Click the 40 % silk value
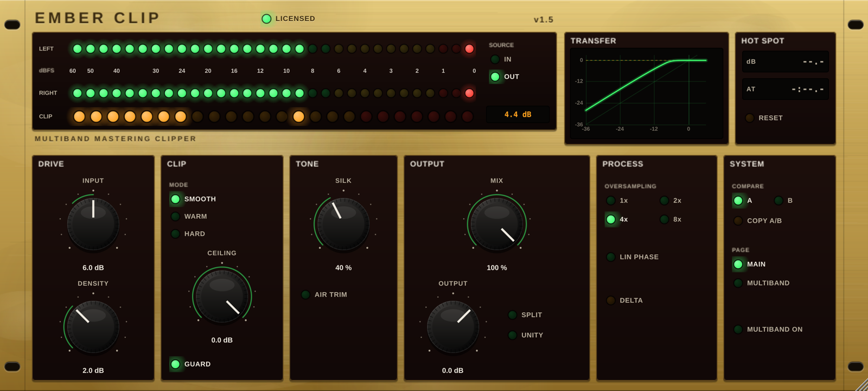Viewport: 868px width, 391px height. (343, 268)
